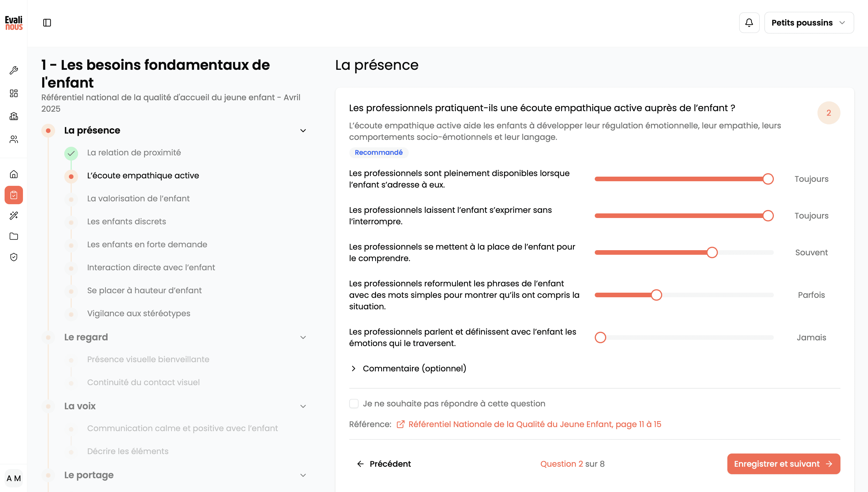868x492 pixels.
Task: Open the shield check icon in sidebar
Action: pyautogui.click(x=14, y=257)
